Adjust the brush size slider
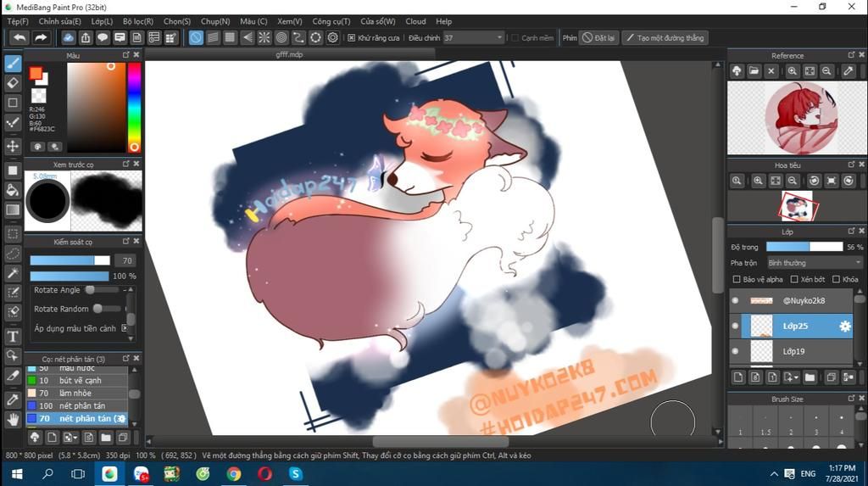This screenshot has height=486, width=868. 70,260
